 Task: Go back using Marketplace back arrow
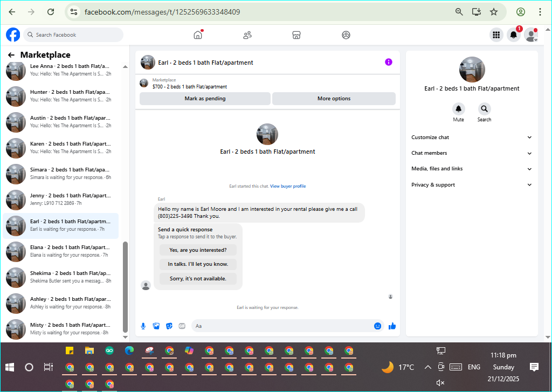coord(11,55)
